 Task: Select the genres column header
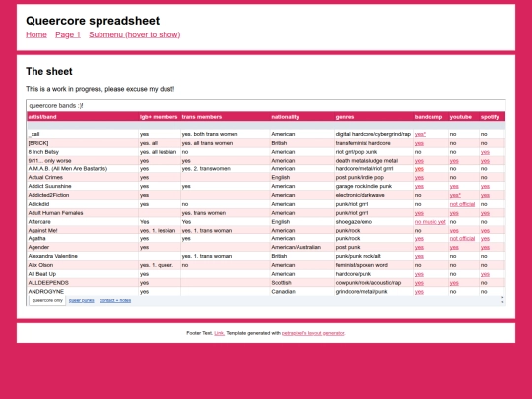point(373,117)
